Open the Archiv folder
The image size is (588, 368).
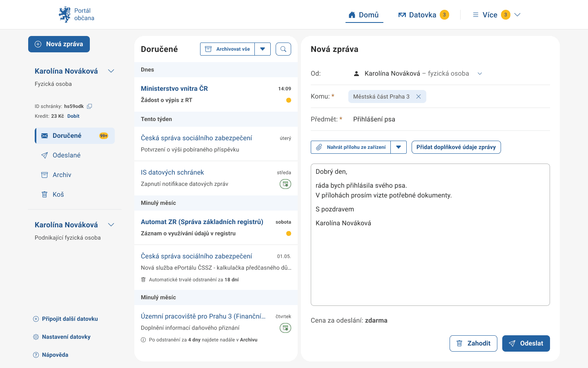(62, 175)
